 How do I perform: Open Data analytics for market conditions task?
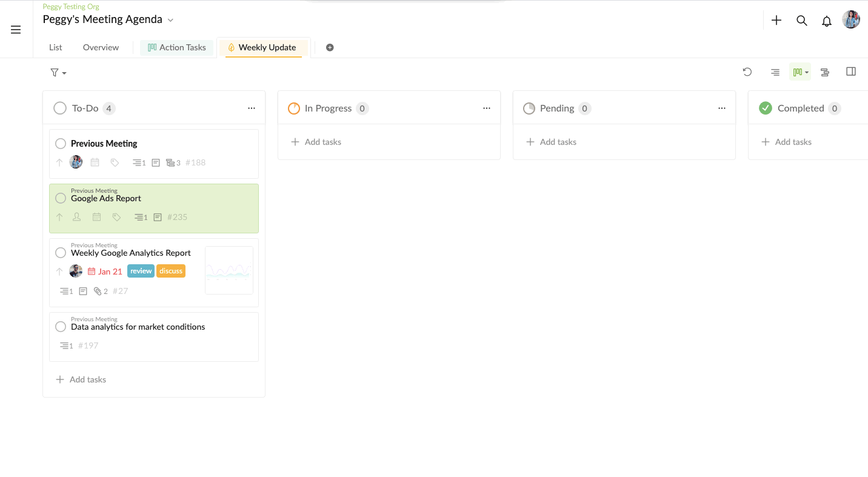click(138, 327)
